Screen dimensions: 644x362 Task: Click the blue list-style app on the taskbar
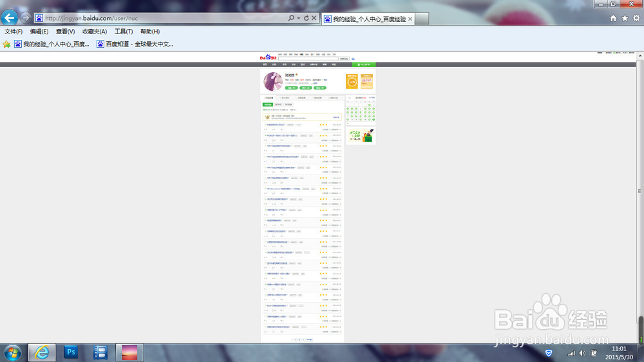(100, 352)
